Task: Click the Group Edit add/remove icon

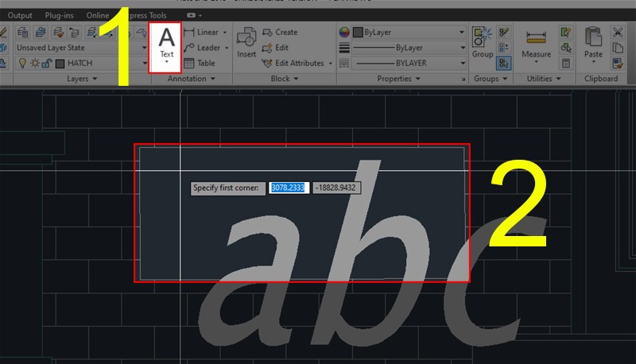Action: (504, 48)
